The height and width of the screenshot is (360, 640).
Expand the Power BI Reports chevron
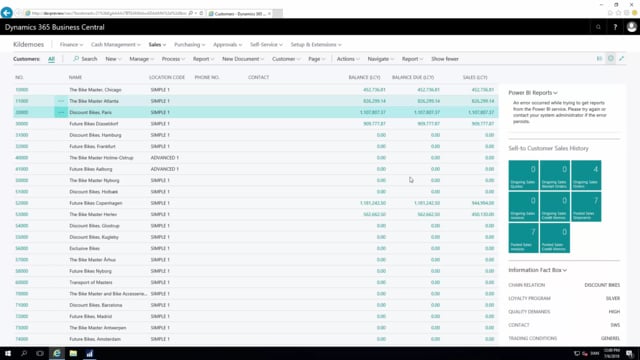click(556, 93)
